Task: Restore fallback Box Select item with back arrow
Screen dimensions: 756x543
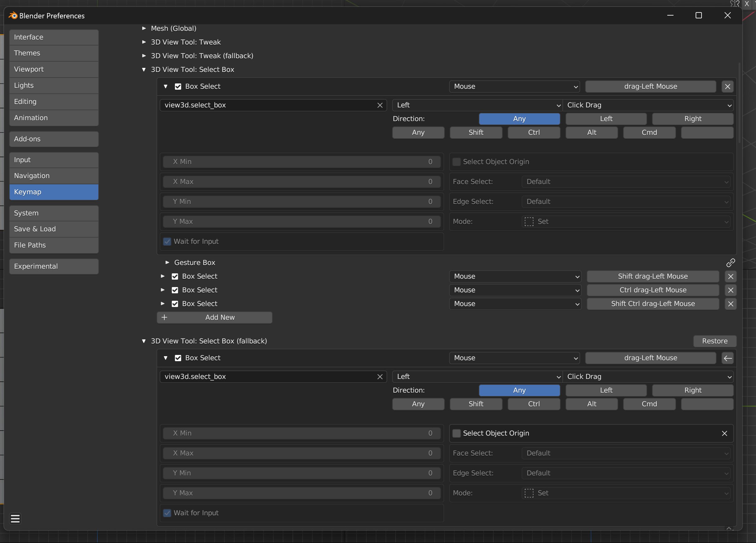Action: 727,358
